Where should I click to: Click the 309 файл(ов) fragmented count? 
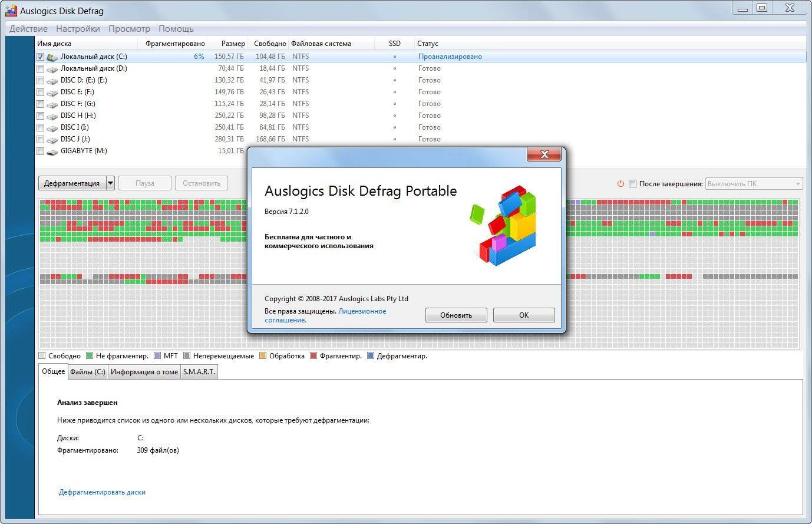point(158,450)
